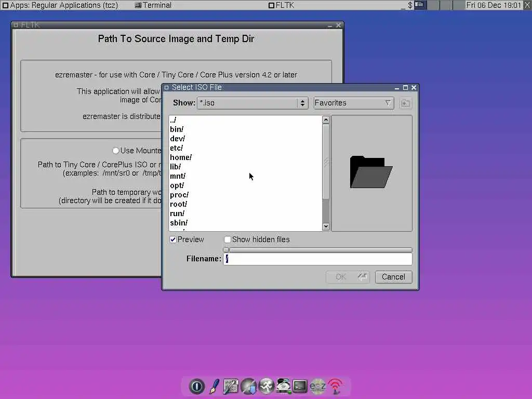Open the WiFi antenna icon in dock

click(x=335, y=387)
